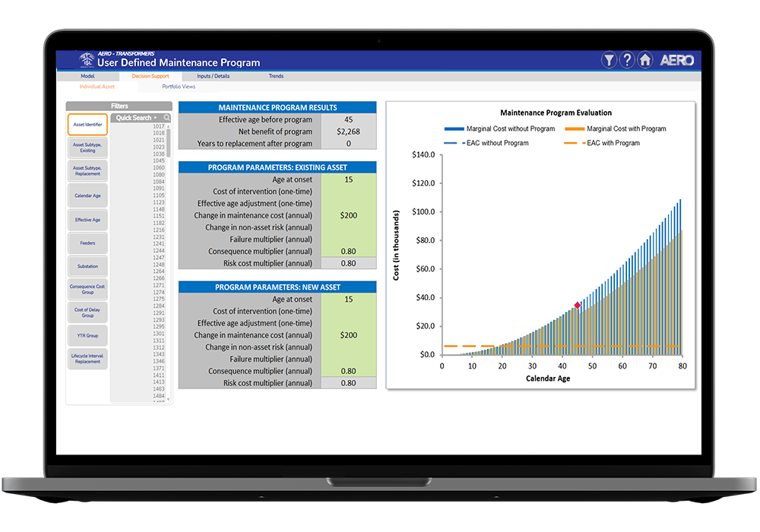Open help via question mark icon

tap(627, 60)
